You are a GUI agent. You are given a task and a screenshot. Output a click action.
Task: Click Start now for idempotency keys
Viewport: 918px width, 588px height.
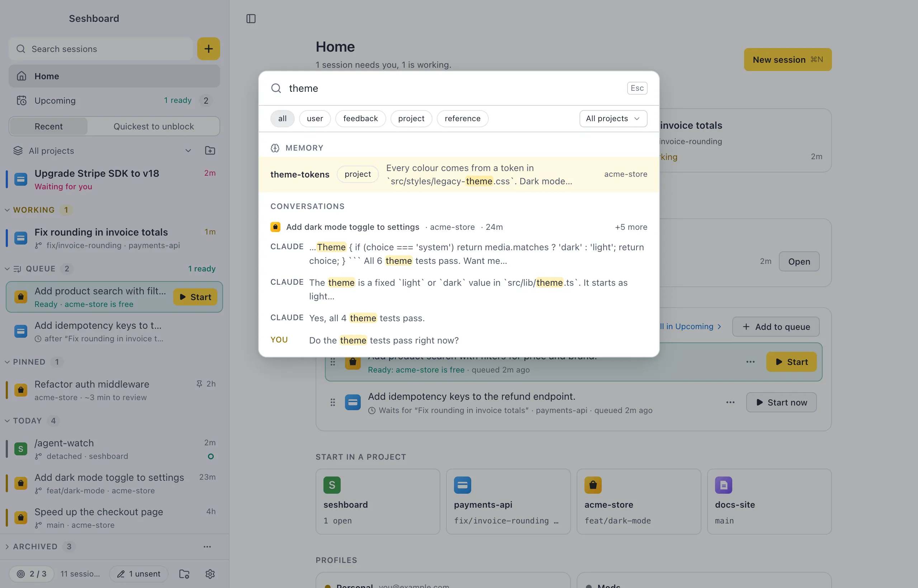tap(781, 402)
